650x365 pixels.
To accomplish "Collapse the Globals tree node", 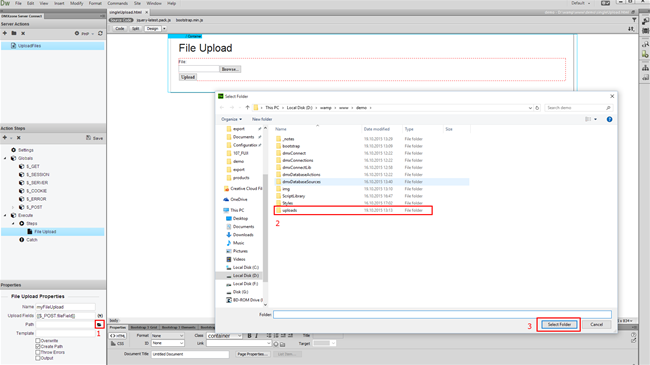I will tap(5, 158).
